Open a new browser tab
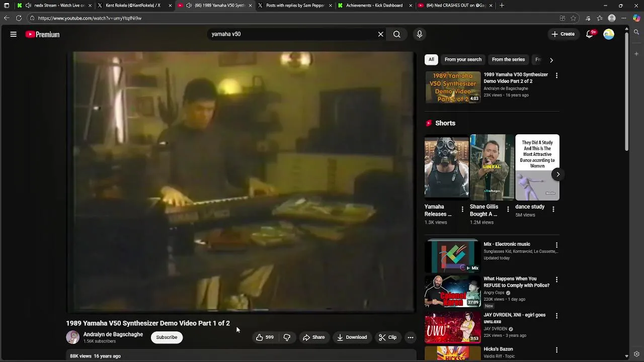644x362 pixels. point(502,6)
